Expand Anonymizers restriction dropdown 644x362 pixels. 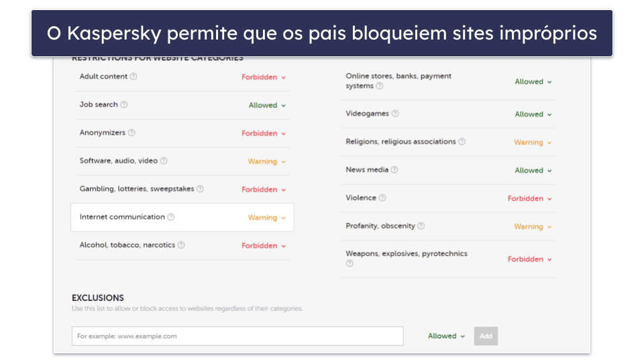[263, 133]
